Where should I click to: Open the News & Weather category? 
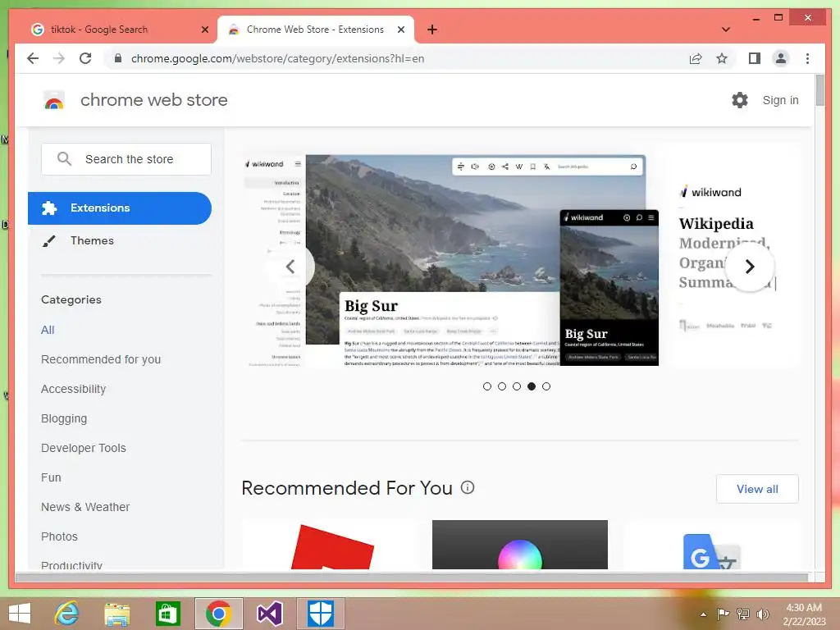click(85, 507)
